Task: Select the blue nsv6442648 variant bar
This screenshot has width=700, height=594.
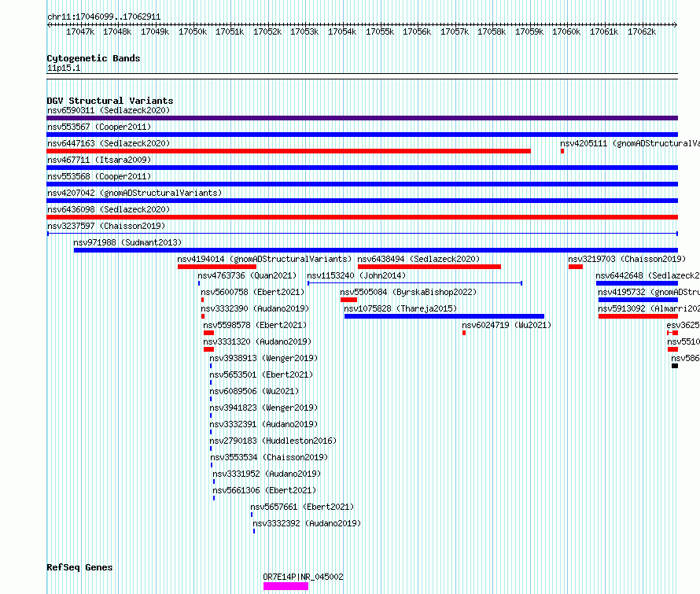Action: pos(637,283)
